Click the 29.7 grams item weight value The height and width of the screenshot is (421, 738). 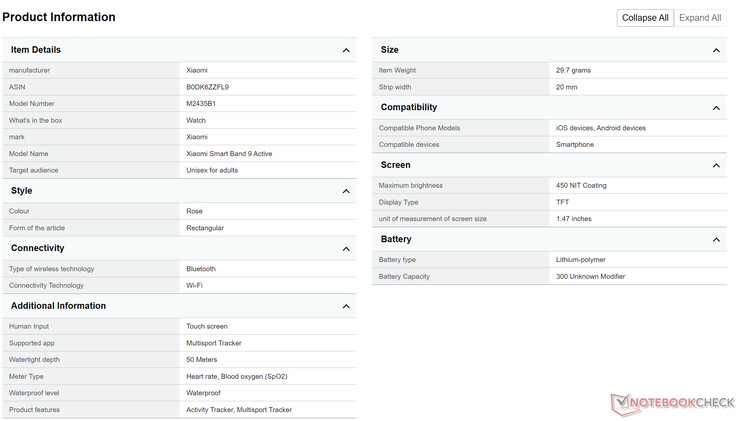coord(575,70)
